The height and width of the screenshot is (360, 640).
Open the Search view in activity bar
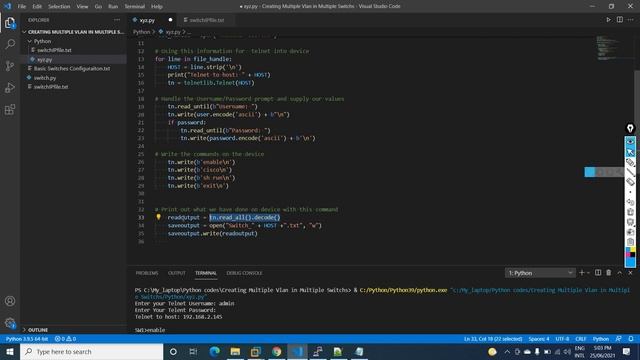(x=10, y=44)
